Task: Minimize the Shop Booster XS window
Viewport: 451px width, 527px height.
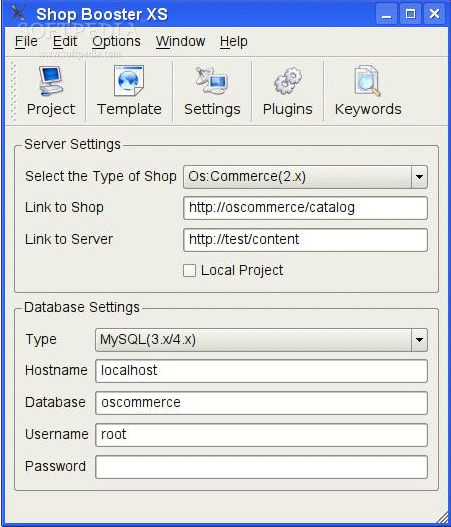Action: click(387, 14)
